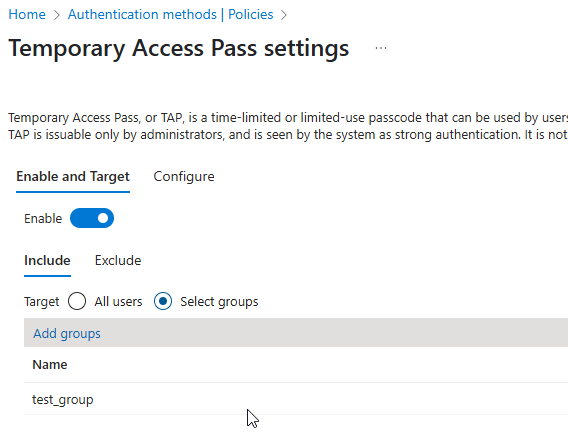Select the All users radio button
This screenshot has height=434, width=568.
coord(77,301)
